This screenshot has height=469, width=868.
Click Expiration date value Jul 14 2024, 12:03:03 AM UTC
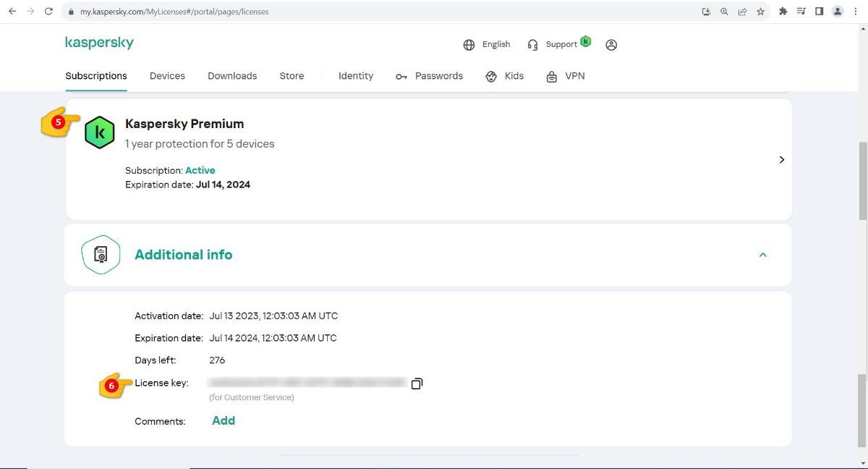273,338
